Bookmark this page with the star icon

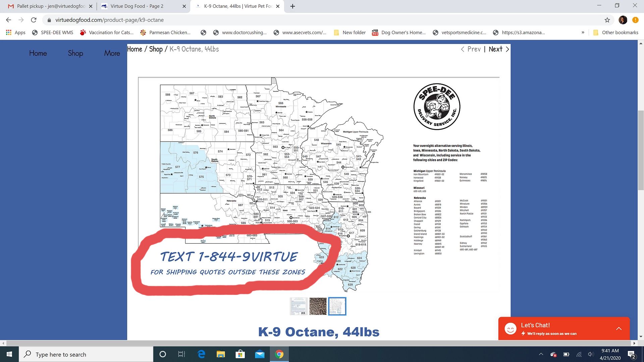pyautogui.click(x=607, y=20)
